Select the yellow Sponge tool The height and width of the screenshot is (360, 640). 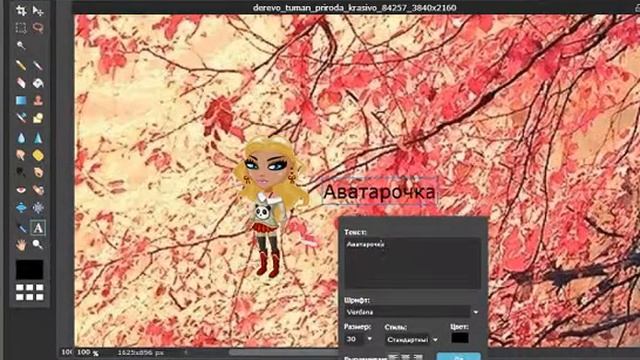(38, 155)
